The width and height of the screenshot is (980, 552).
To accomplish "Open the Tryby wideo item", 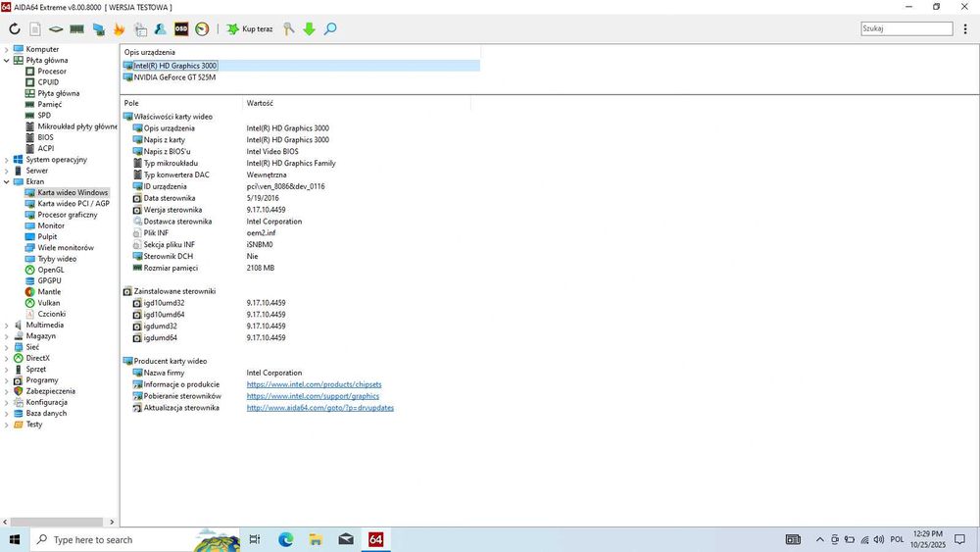I will click(x=57, y=259).
